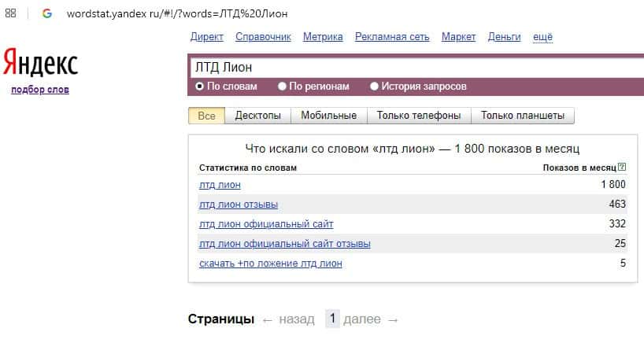Select the По регионам radio button
644x354 pixels.
coord(282,87)
